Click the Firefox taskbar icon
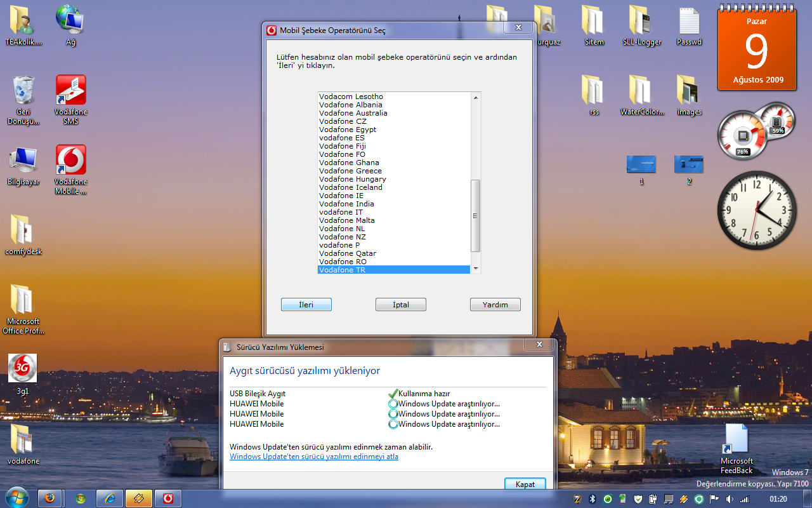The image size is (812, 508). click(50, 498)
